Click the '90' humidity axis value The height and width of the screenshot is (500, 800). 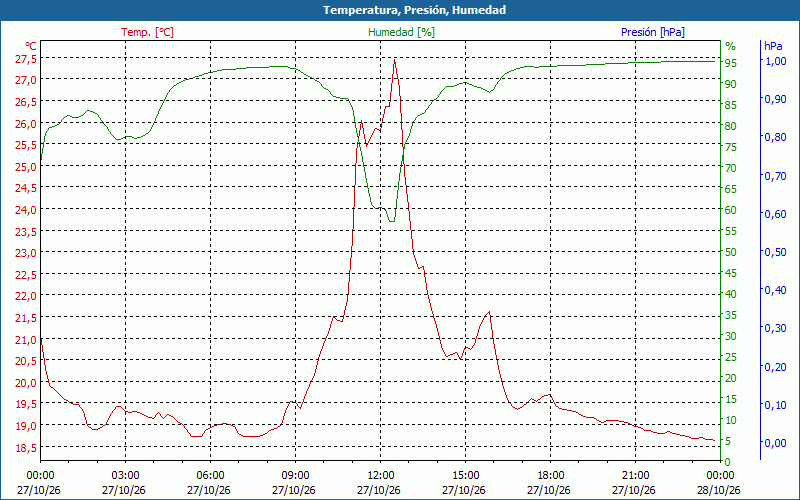point(731,84)
